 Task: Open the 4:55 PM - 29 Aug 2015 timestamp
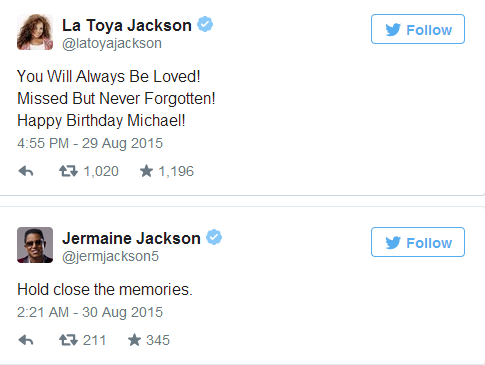90,143
